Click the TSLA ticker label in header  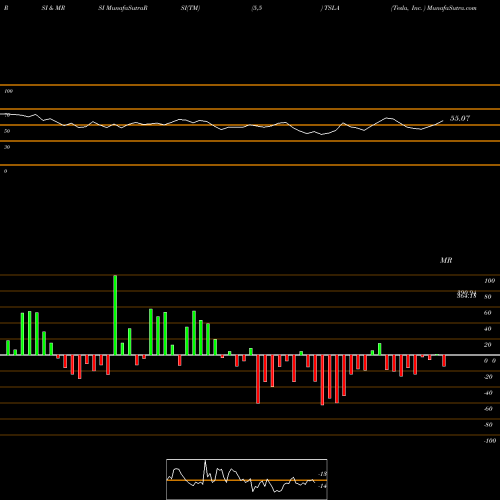332,8
